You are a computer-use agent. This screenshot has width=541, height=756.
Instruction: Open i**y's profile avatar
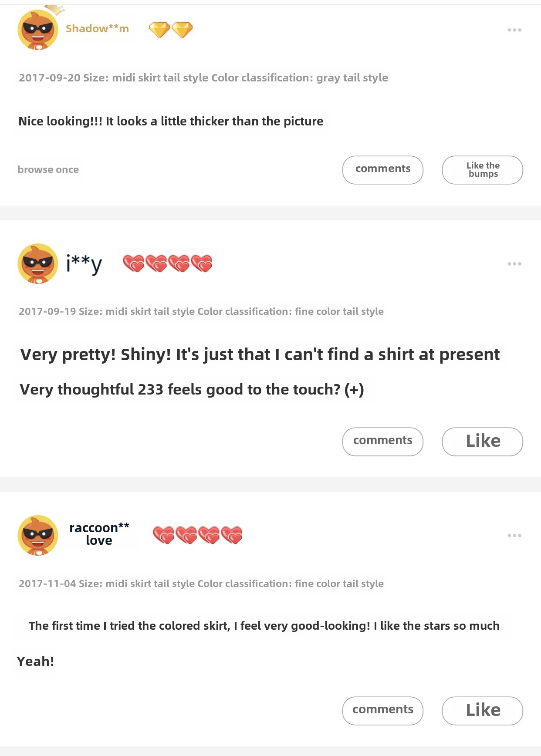[x=38, y=263]
